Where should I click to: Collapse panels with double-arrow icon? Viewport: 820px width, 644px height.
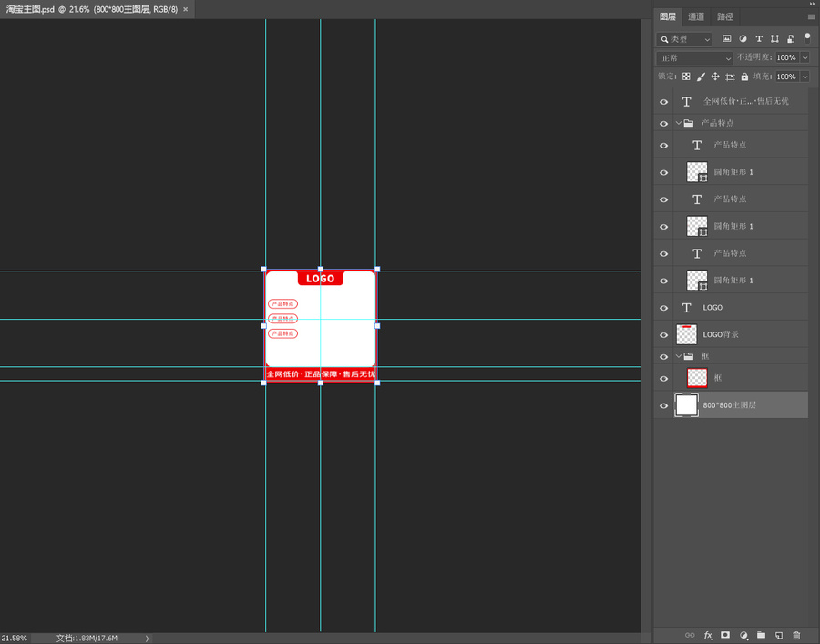(x=811, y=4)
